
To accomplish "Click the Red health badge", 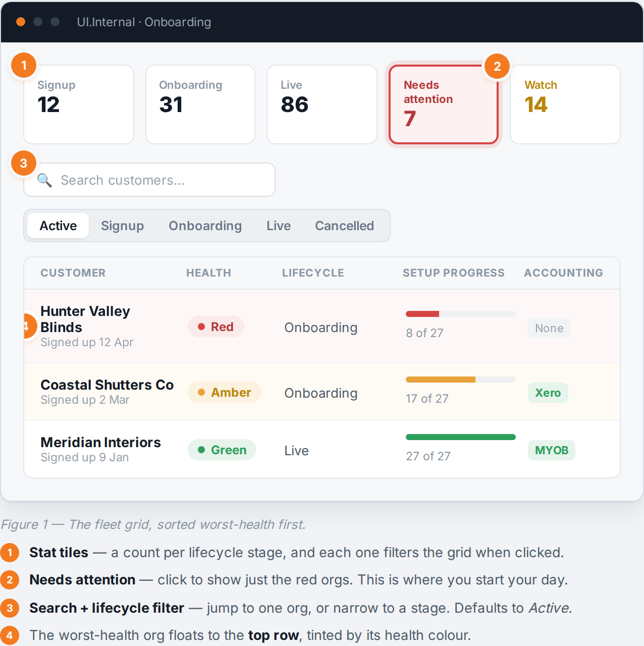I will tap(216, 327).
